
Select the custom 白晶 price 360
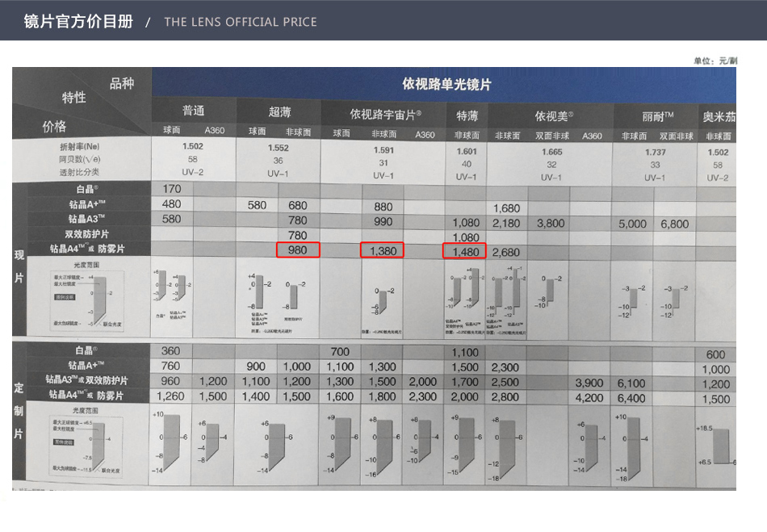[170, 351]
